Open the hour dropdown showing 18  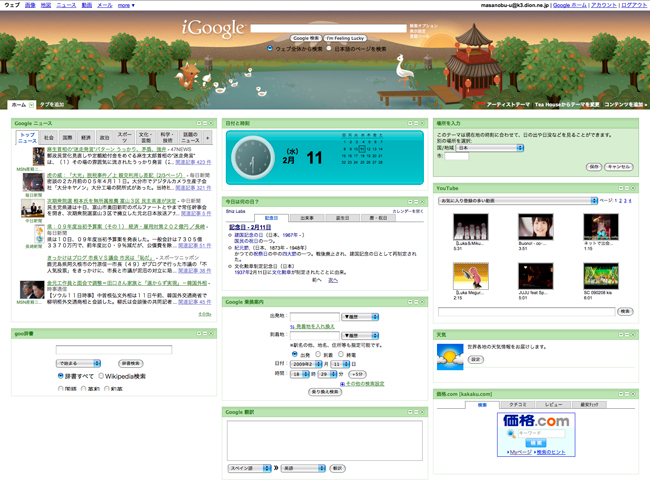300,374
